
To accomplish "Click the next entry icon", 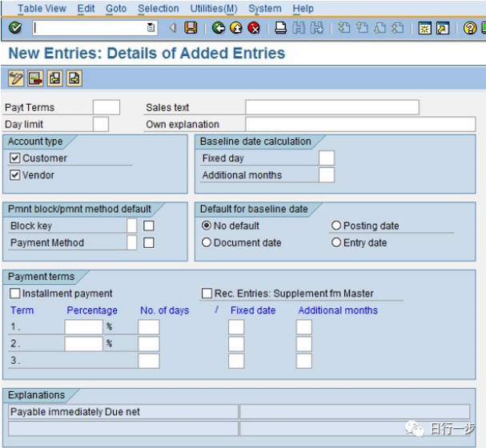I will 74,78.
